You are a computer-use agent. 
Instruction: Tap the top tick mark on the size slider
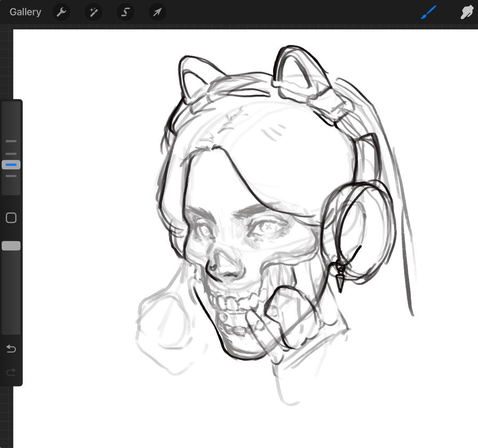(11, 141)
